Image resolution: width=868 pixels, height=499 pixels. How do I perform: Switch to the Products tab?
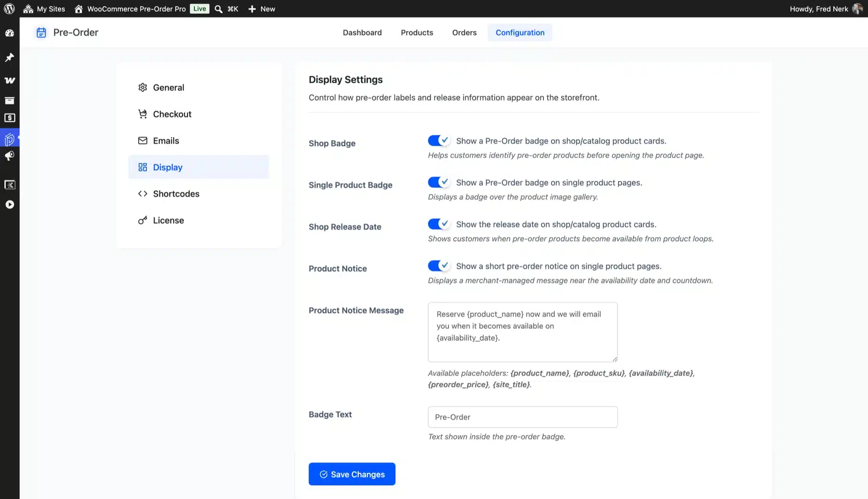417,32
